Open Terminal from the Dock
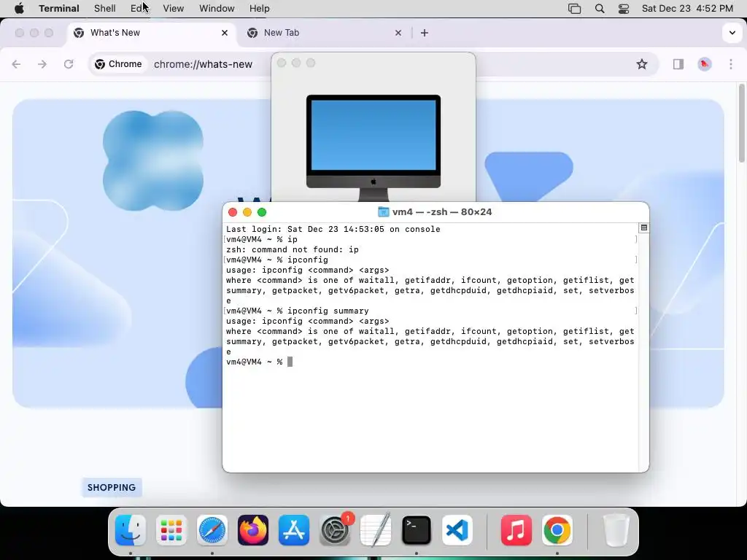The width and height of the screenshot is (747, 560). (417, 530)
